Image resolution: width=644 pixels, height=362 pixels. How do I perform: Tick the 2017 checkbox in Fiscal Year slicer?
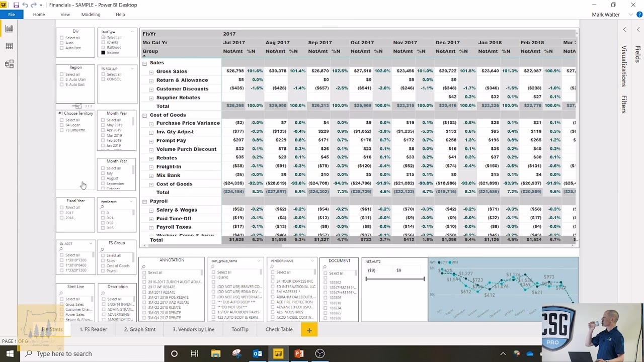pos(62,213)
